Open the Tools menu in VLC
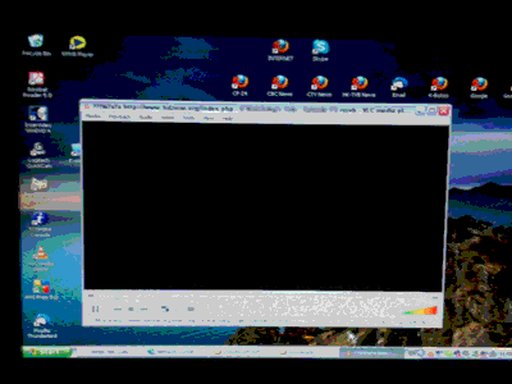Screen dimensions: 512x384 [189, 118]
